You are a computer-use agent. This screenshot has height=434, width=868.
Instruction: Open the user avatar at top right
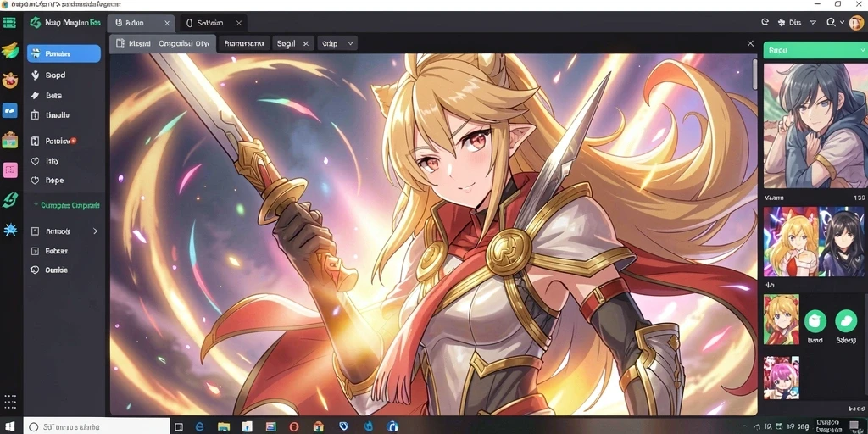pyautogui.click(x=856, y=23)
